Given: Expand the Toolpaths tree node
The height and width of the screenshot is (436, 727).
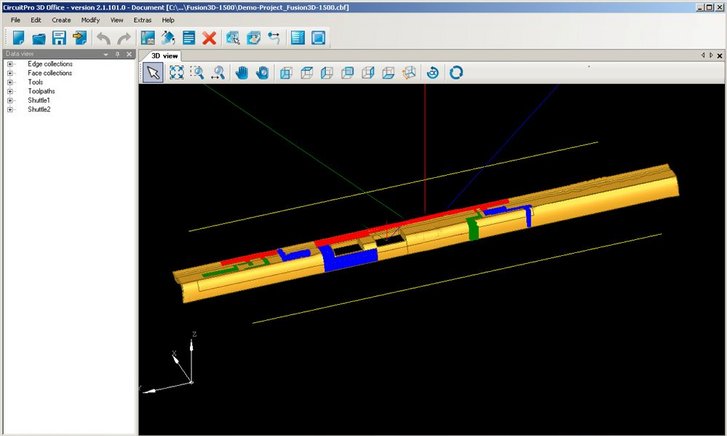Looking at the screenshot, I should (x=10, y=91).
